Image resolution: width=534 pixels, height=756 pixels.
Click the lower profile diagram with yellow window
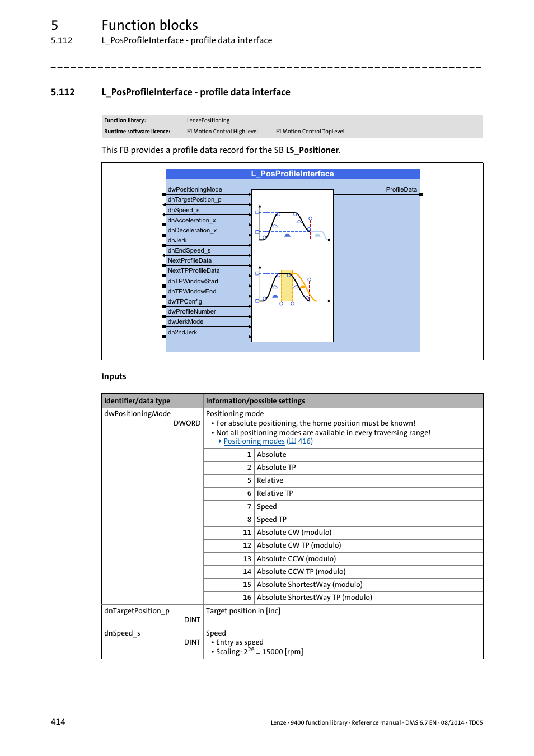[x=292, y=287]
